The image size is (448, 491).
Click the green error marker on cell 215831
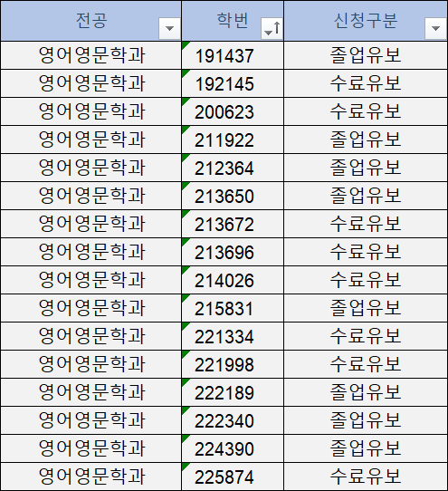point(185,298)
